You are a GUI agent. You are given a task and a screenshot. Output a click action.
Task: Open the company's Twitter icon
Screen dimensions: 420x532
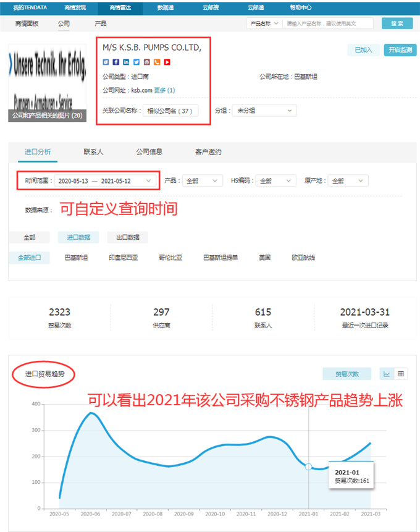pyautogui.click(x=136, y=62)
